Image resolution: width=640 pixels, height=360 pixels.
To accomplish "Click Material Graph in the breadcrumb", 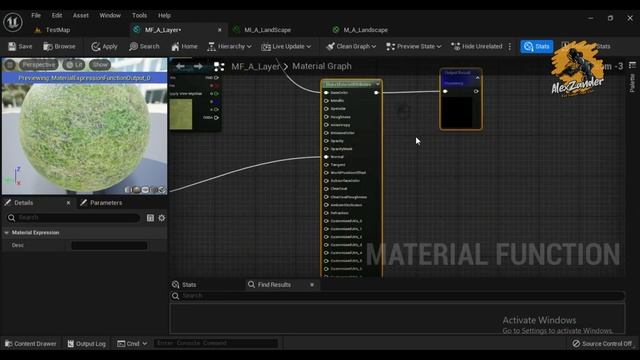I will [x=322, y=66].
